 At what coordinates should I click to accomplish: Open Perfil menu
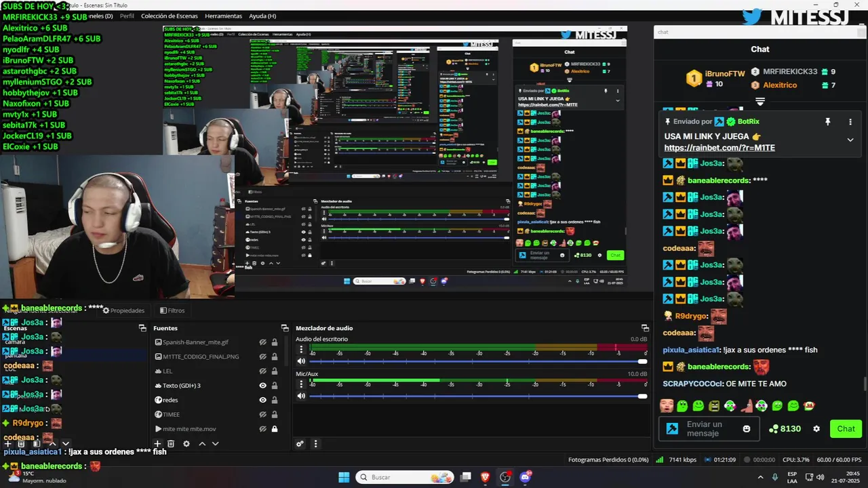click(x=127, y=16)
